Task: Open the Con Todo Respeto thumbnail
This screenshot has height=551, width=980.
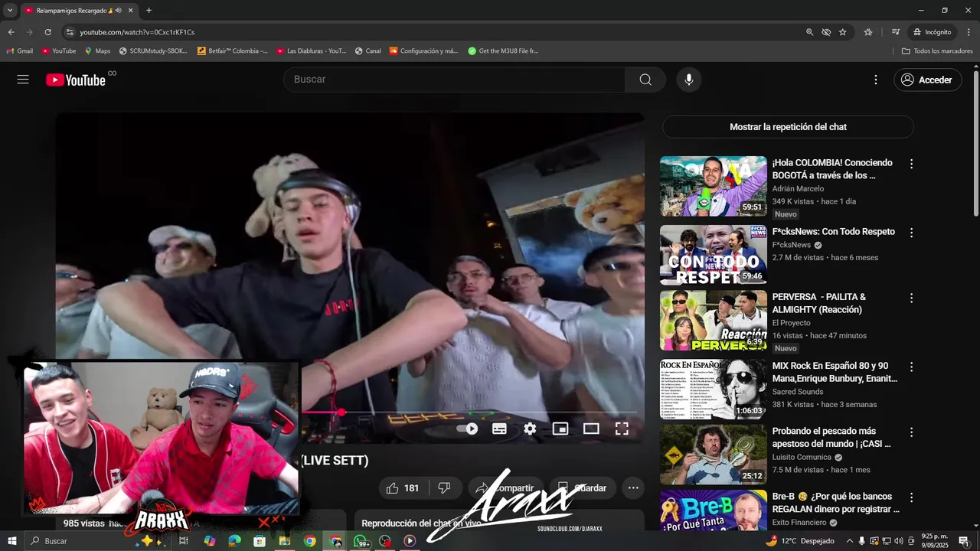Action: (714, 255)
